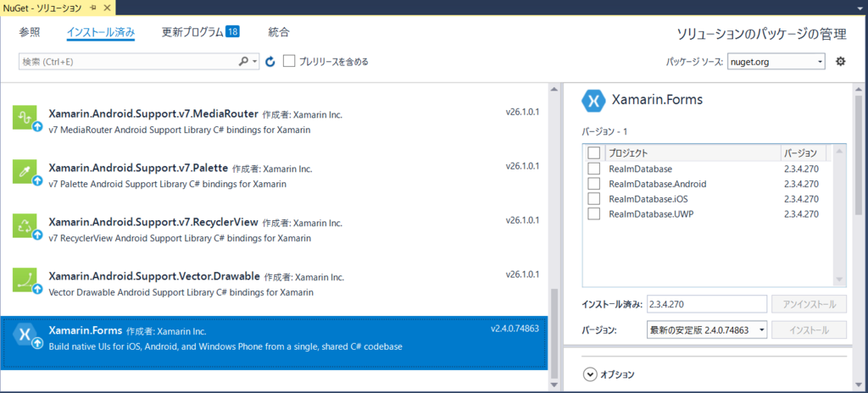Check the RealmDatabase project checkbox
The image size is (868, 393).
[594, 169]
